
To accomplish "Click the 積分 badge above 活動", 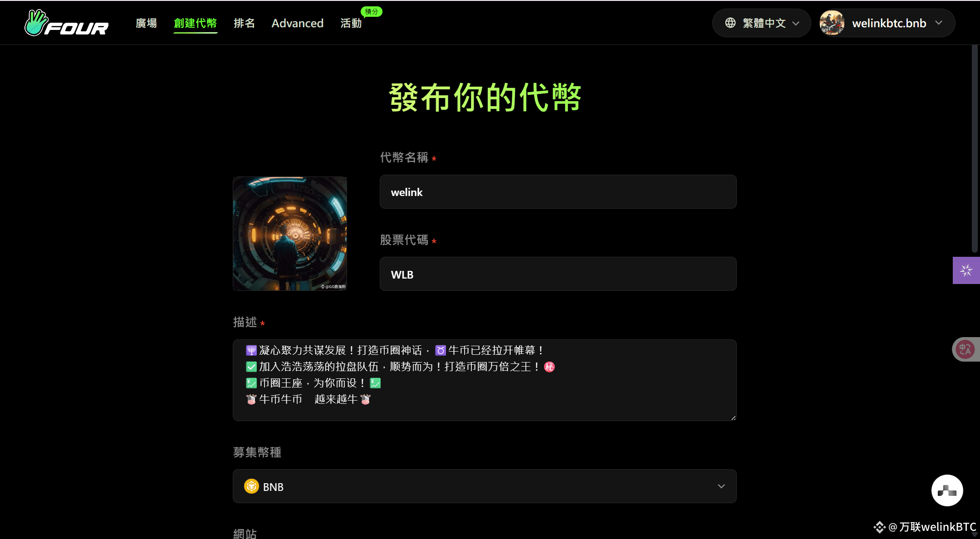I will tap(371, 11).
